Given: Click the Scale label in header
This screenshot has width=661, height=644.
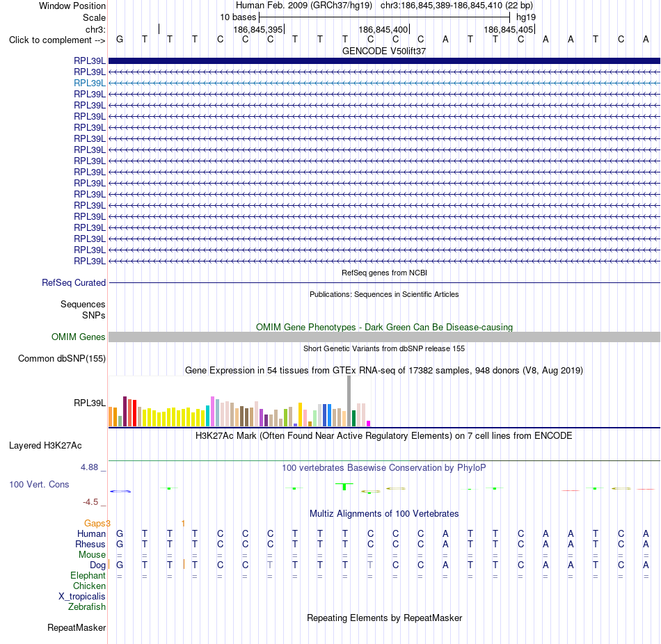Looking at the screenshot, I should 94,17.
